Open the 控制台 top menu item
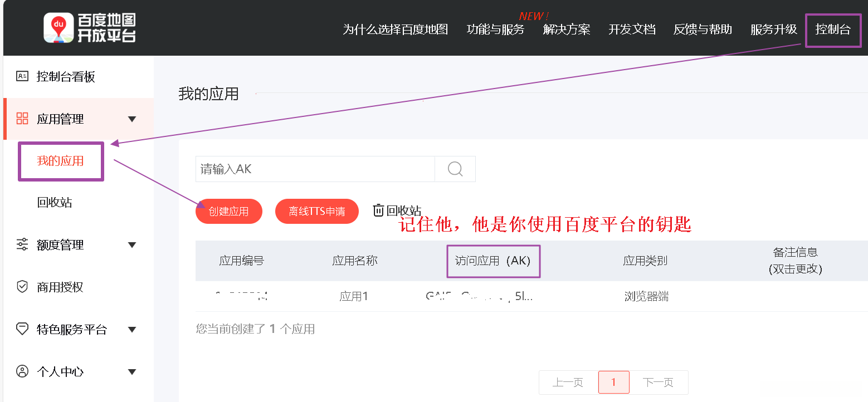This screenshot has height=402, width=868. coord(833,30)
